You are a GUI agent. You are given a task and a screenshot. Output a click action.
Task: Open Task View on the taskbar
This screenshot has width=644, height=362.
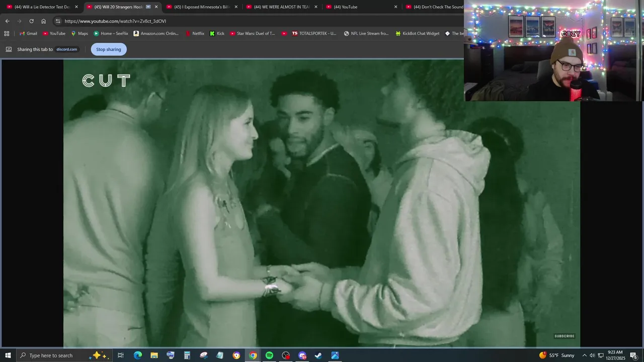pos(121,355)
